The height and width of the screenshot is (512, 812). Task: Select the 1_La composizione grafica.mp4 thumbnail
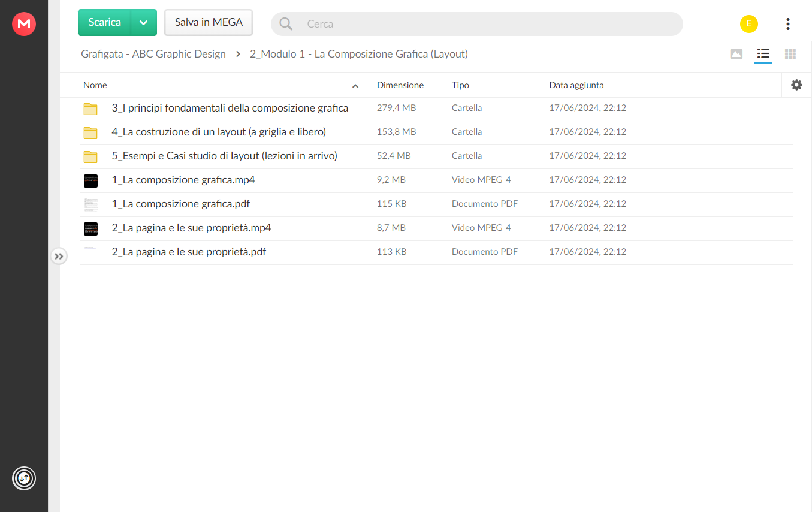[x=90, y=180]
